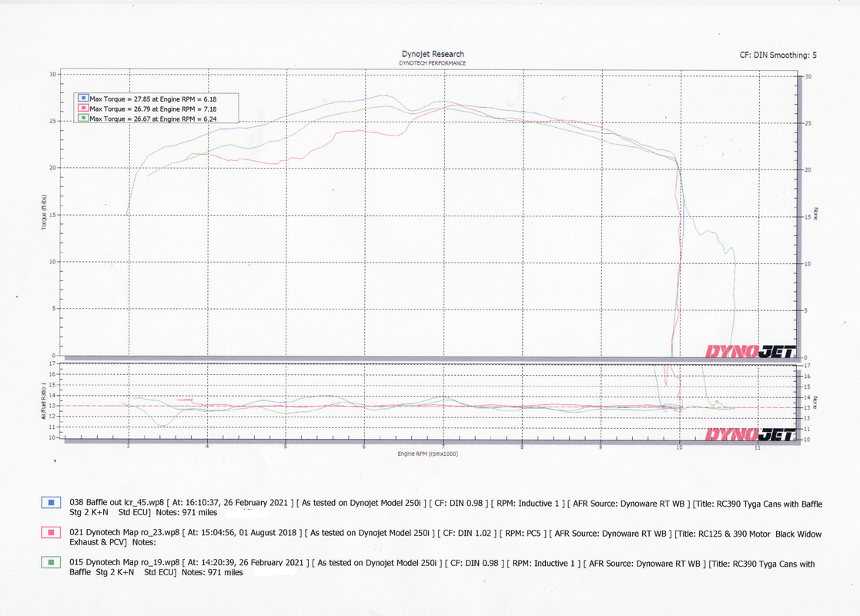
Task: Click the pink legend swatch for Max Torque 26.79
Action: tap(84, 108)
